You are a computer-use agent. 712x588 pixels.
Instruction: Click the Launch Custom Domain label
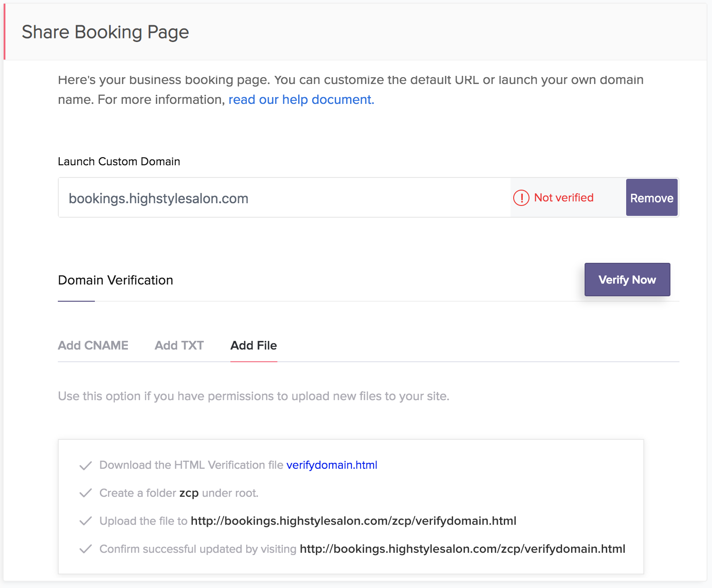[x=119, y=162]
